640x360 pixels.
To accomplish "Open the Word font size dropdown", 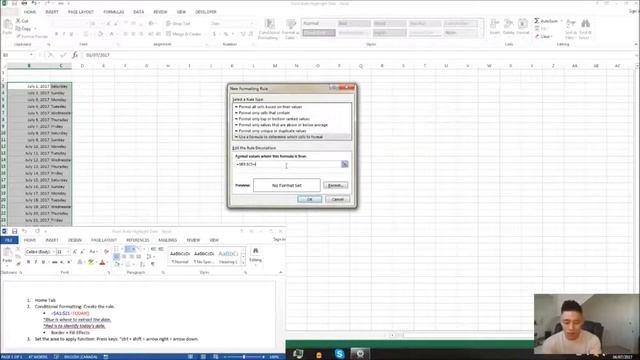I will coord(68,252).
